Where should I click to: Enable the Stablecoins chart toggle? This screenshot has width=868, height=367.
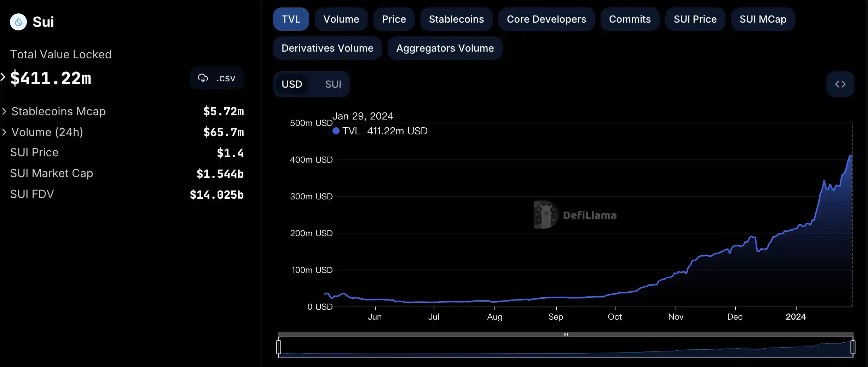(x=456, y=19)
